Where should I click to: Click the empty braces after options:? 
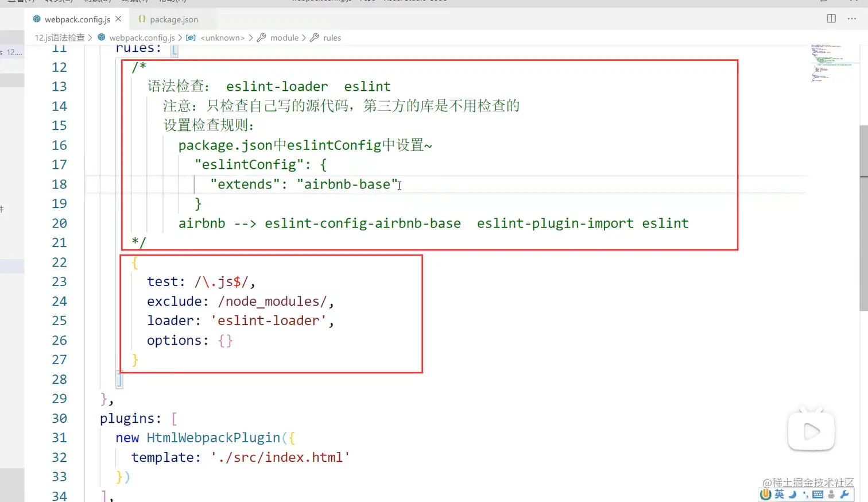pos(226,340)
